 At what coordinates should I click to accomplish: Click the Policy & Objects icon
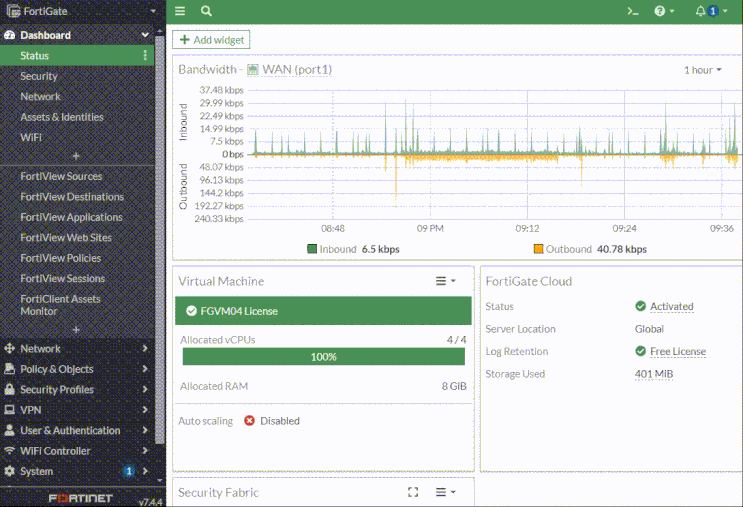click(9, 369)
